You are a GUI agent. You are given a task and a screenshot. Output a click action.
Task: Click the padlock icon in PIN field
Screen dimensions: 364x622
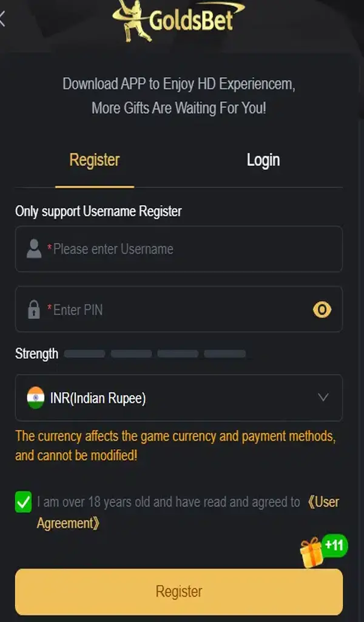tap(34, 310)
